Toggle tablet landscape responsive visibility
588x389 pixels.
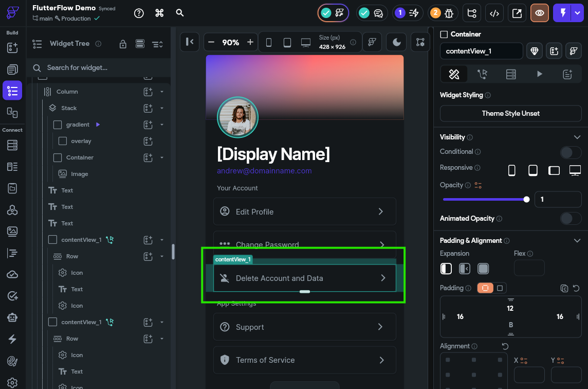[x=554, y=170]
